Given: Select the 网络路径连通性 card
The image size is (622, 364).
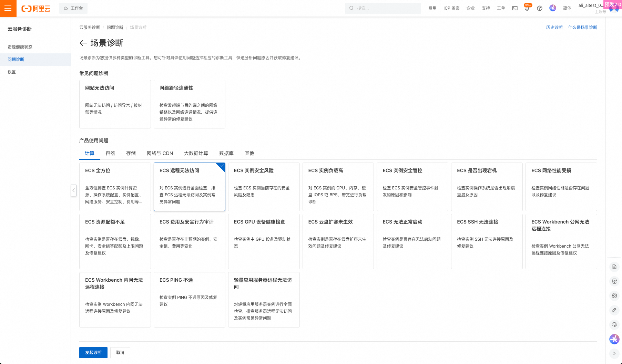Looking at the screenshot, I should 190,104.
